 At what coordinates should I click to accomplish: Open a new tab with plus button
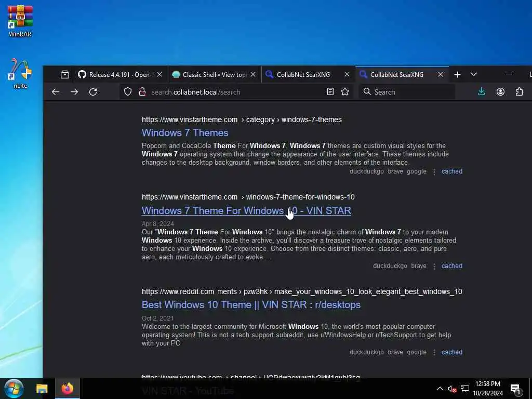[x=457, y=75]
